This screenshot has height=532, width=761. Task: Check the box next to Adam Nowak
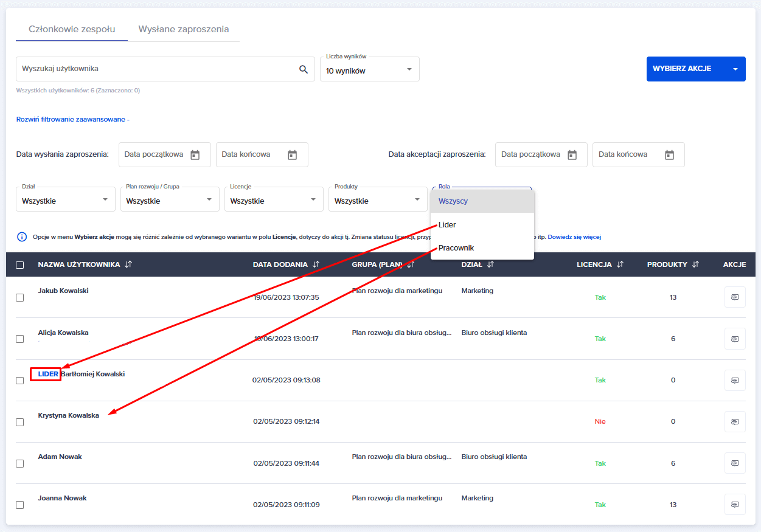[x=20, y=463]
